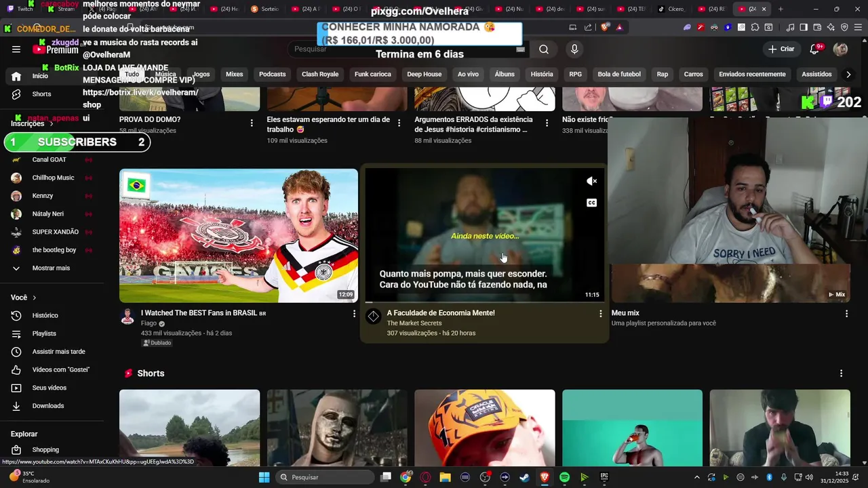
Task: Open the YouTube hamburger guide menu
Action: pos(16,49)
